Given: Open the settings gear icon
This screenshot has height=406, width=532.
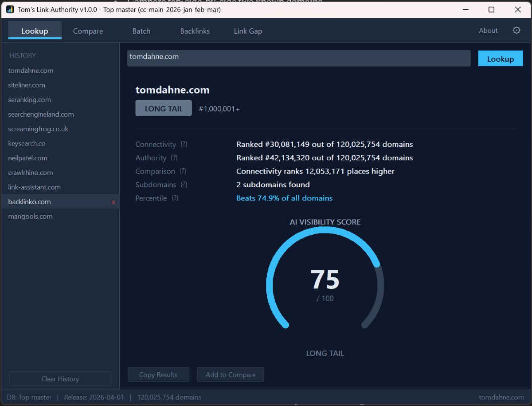Looking at the screenshot, I should 516,30.
